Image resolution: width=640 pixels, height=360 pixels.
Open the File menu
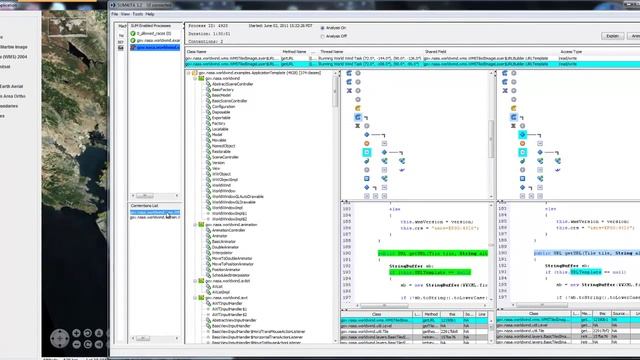115,14
